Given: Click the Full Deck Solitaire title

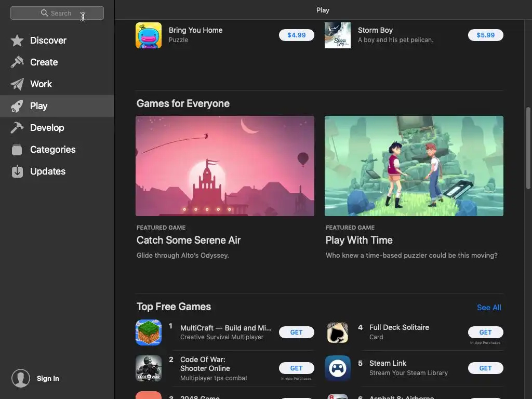Looking at the screenshot, I should tap(399, 327).
